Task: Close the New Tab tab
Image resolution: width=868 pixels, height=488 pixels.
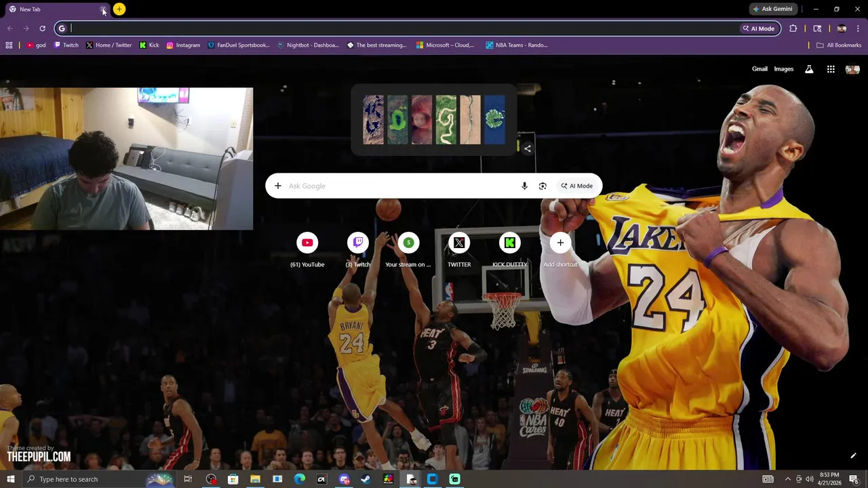Action: (x=103, y=9)
